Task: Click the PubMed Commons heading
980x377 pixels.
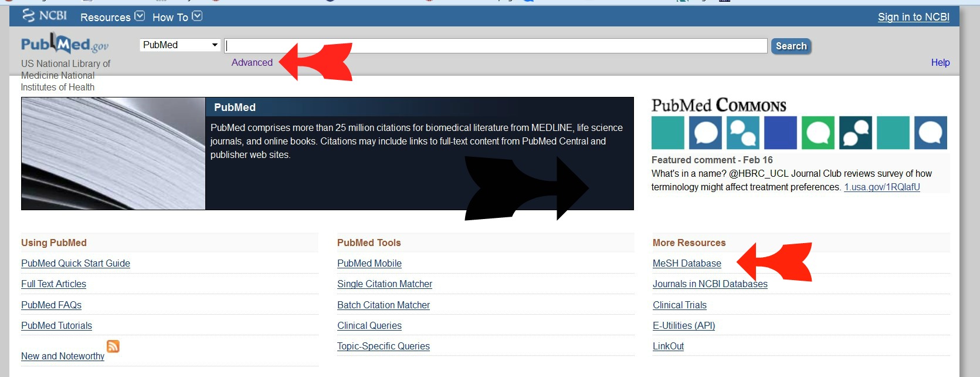Action: [719, 106]
